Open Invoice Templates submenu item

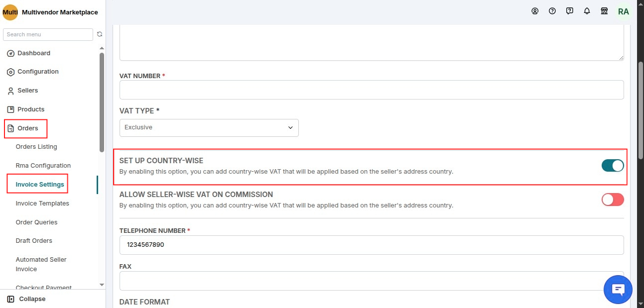42,204
